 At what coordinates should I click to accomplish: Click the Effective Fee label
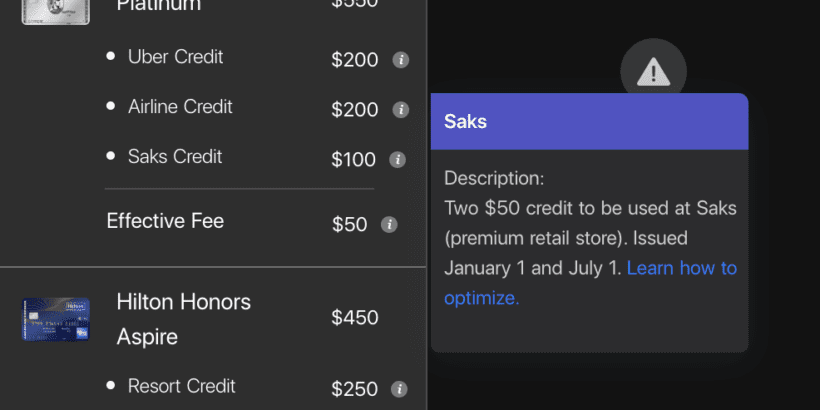tap(165, 221)
